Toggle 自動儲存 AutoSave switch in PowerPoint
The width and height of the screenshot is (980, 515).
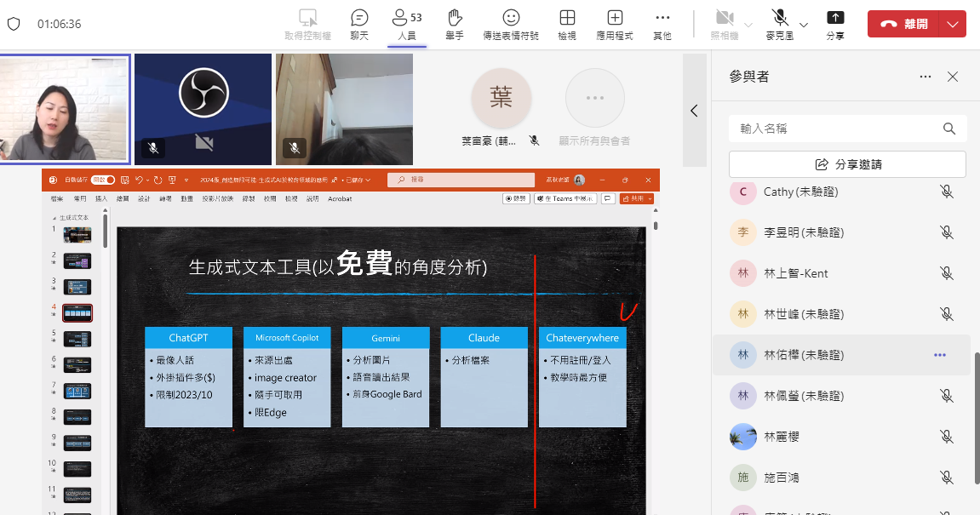(x=103, y=180)
